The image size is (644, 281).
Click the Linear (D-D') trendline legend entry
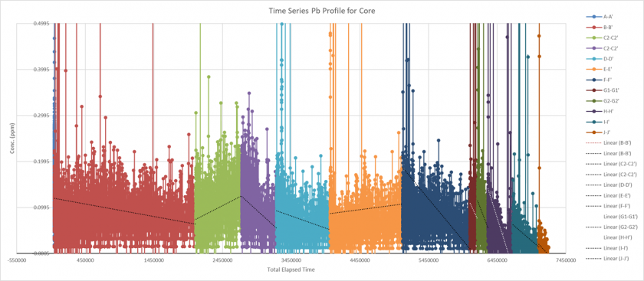(608, 185)
